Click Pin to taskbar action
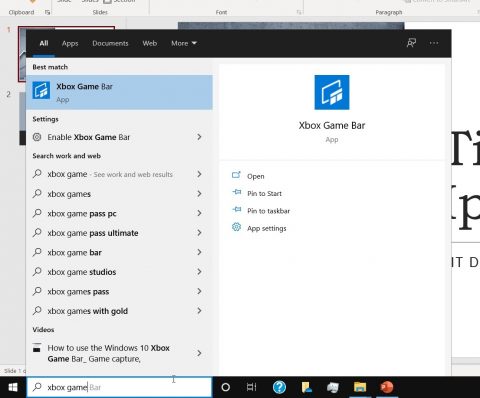 tap(268, 211)
